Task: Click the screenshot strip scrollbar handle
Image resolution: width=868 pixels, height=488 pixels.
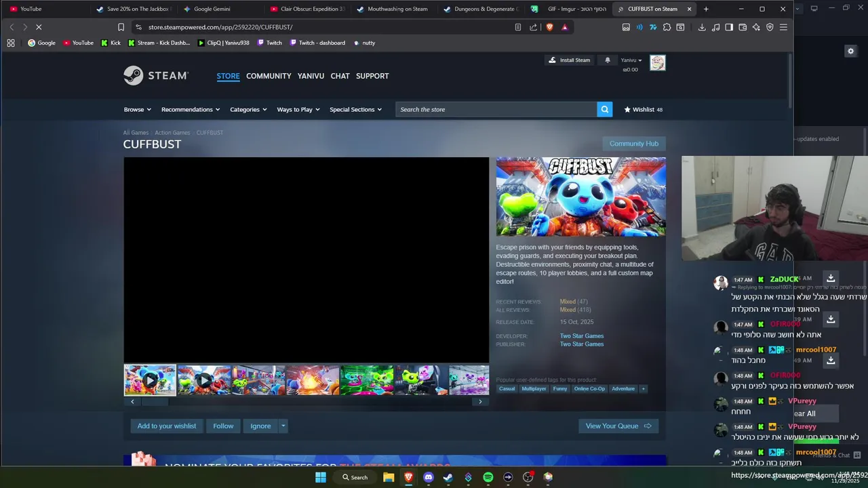Action: click(154, 401)
